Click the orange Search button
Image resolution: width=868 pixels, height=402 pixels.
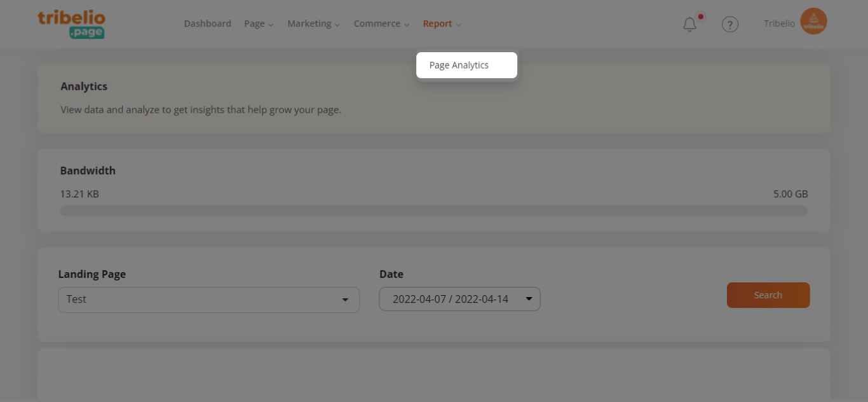click(768, 295)
